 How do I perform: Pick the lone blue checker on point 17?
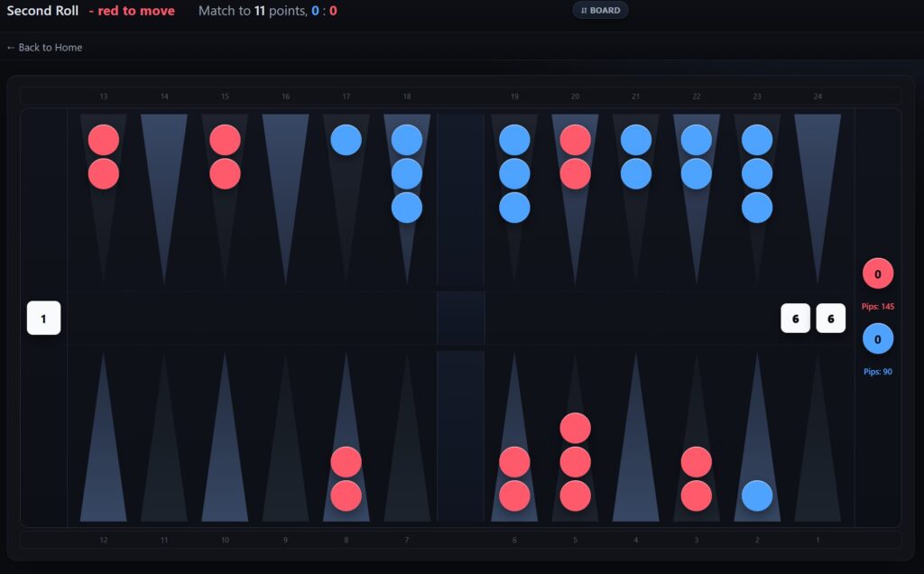point(346,140)
